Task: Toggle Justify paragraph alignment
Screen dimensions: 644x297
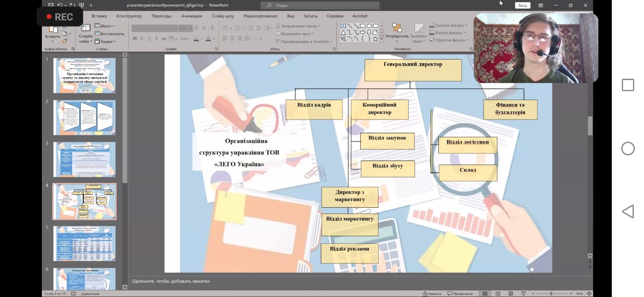Action: coord(247,39)
